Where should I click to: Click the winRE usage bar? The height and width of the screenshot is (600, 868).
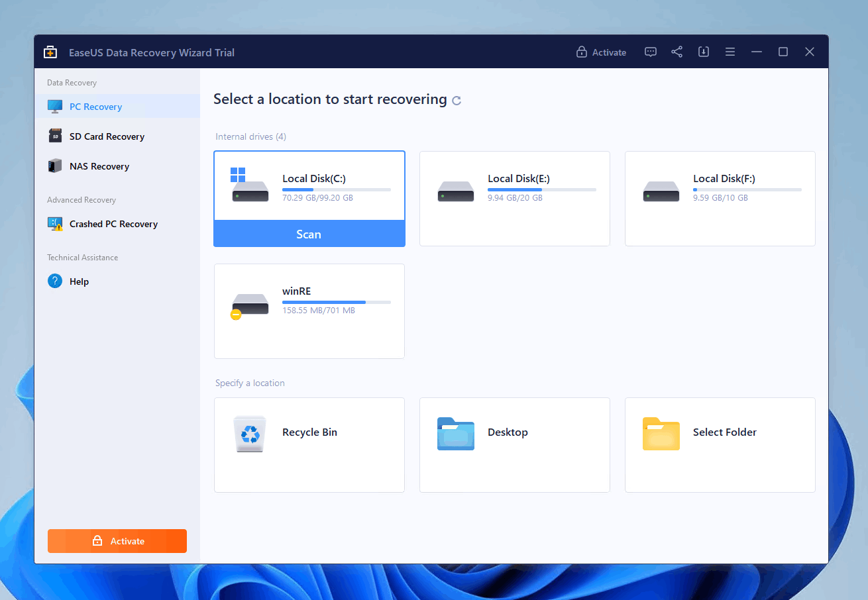point(337,302)
